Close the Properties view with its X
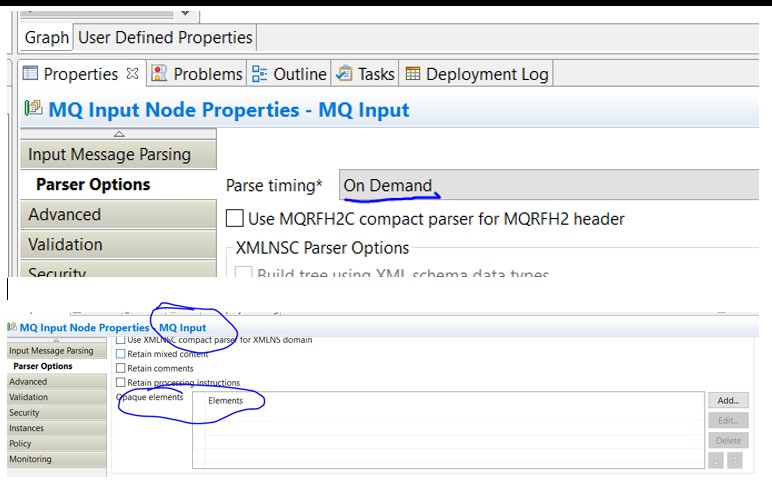772x483 pixels. coord(132,74)
